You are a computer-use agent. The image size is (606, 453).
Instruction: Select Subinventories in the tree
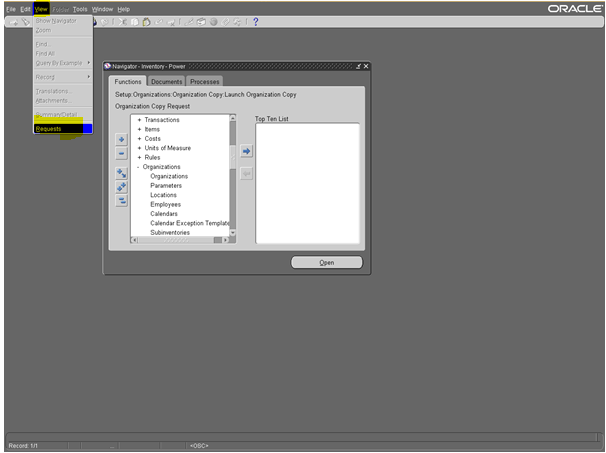coord(170,233)
